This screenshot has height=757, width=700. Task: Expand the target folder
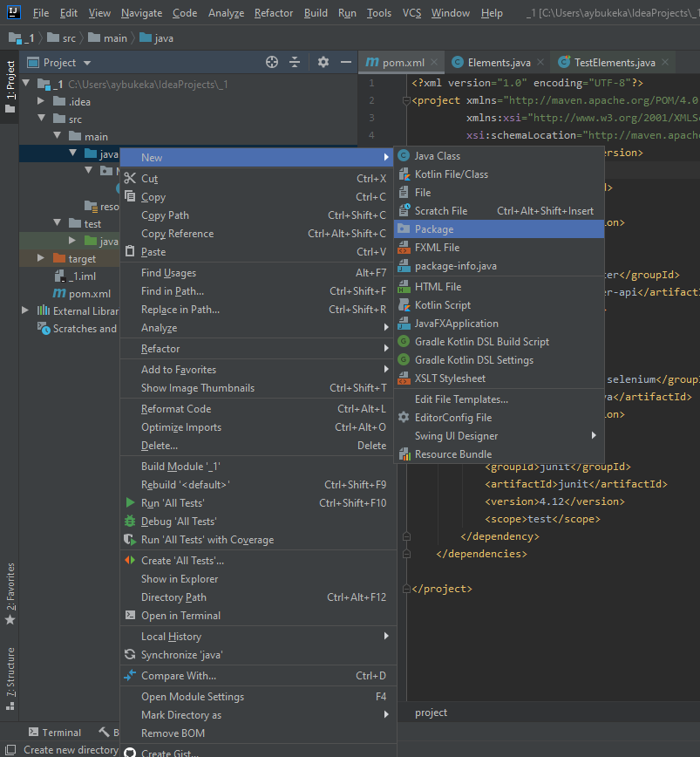(42, 258)
